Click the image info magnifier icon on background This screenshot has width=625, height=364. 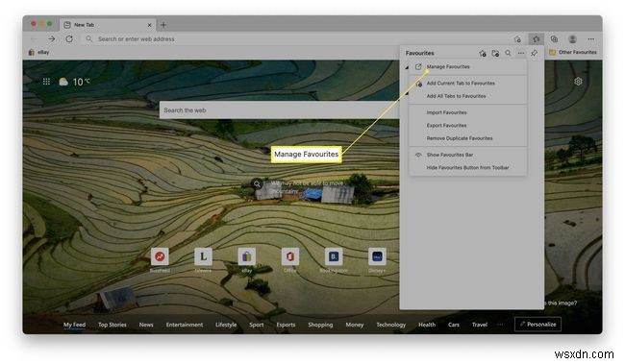point(258,184)
